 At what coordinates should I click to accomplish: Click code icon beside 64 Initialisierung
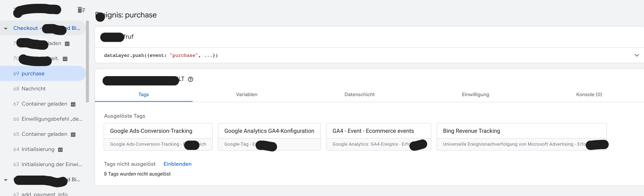60,150
